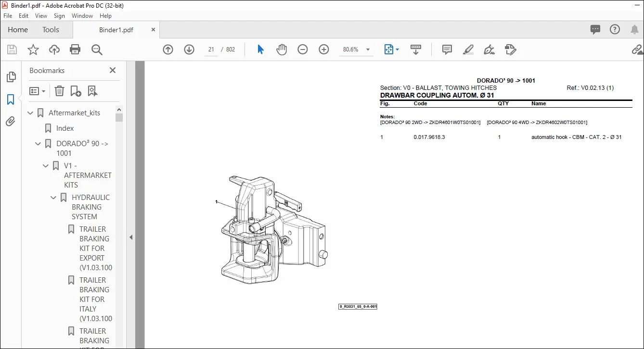Click the upload to cloud icon

54,50
